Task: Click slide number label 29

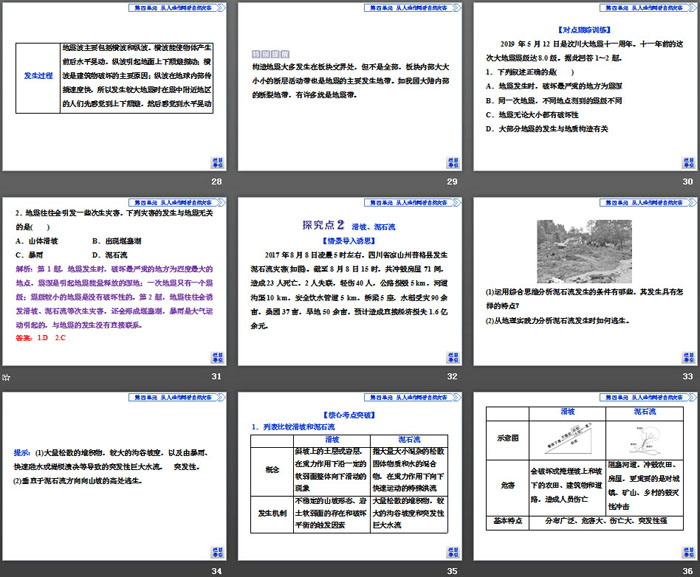Action: pos(452,181)
